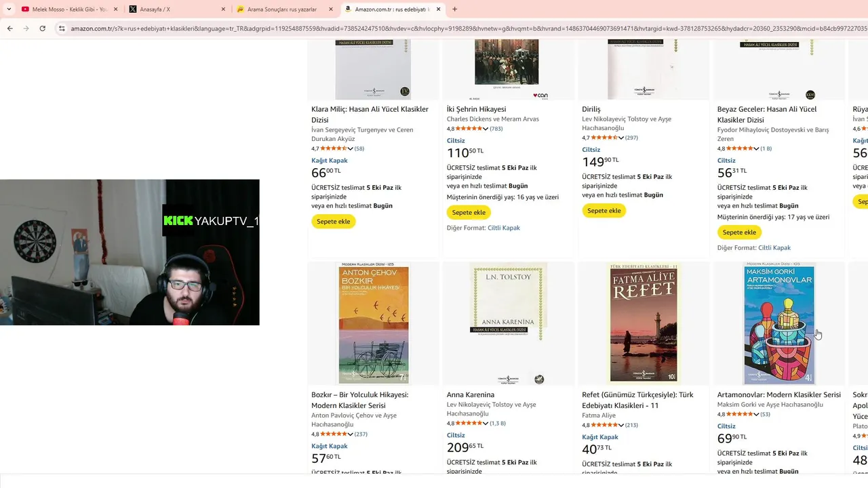Switch to the Melek Mosso YouTube tab
Image resolution: width=868 pixels, height=488 pixels.
[64, 9]
